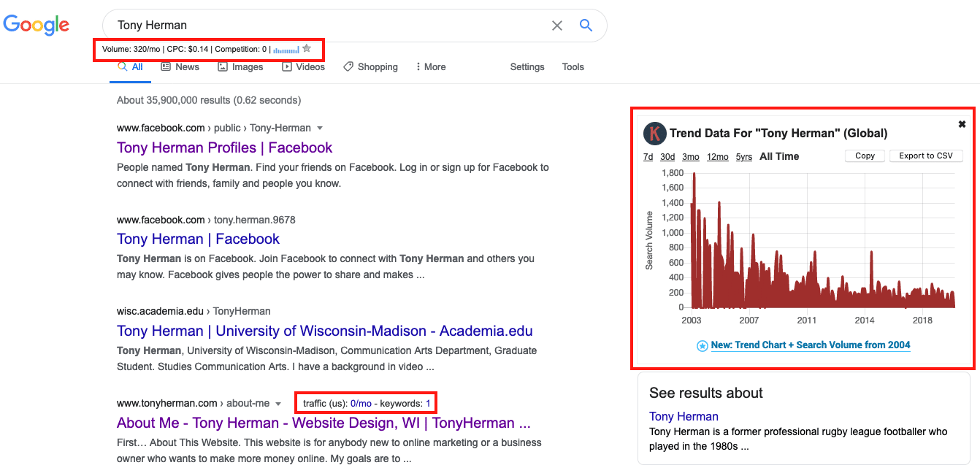Switch to the News tab

coord(180,66)
